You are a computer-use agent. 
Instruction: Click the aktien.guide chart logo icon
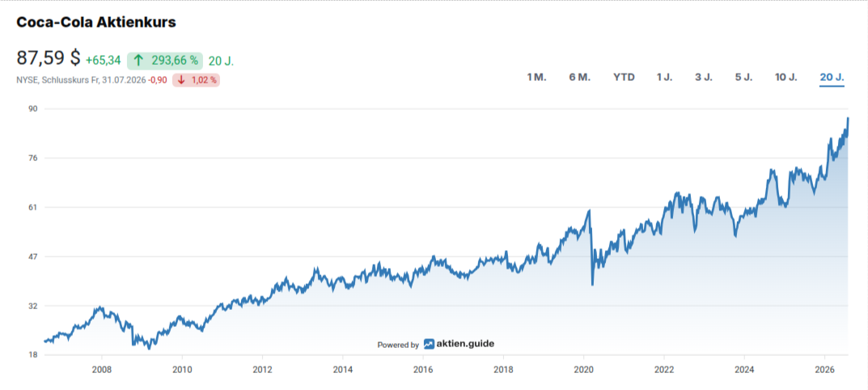coord(429,344)
